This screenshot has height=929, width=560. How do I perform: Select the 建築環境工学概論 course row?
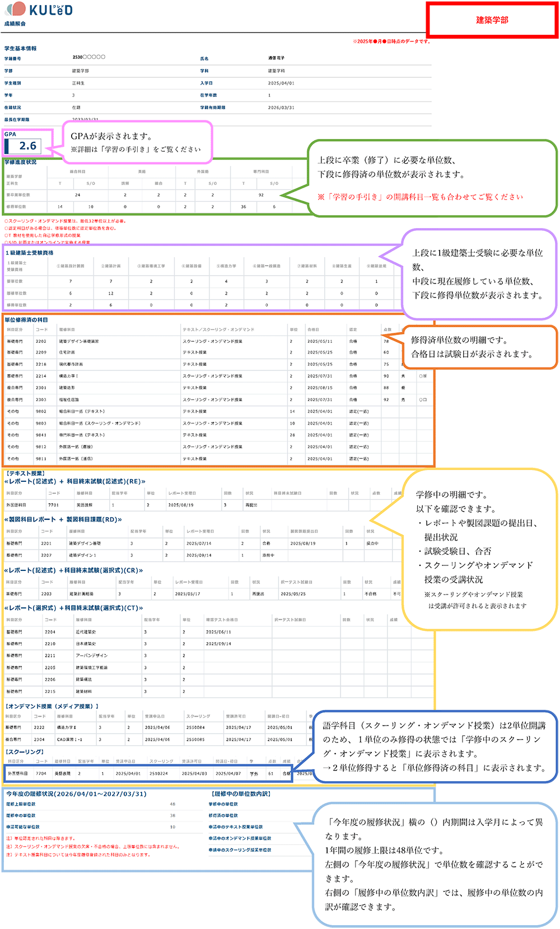click(x=218, y=667)
